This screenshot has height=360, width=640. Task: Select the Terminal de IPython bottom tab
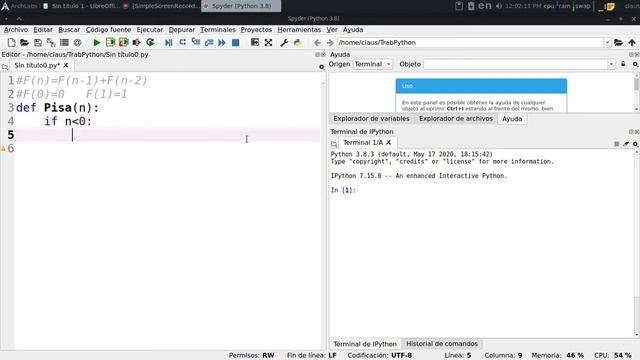pos(365,344)
